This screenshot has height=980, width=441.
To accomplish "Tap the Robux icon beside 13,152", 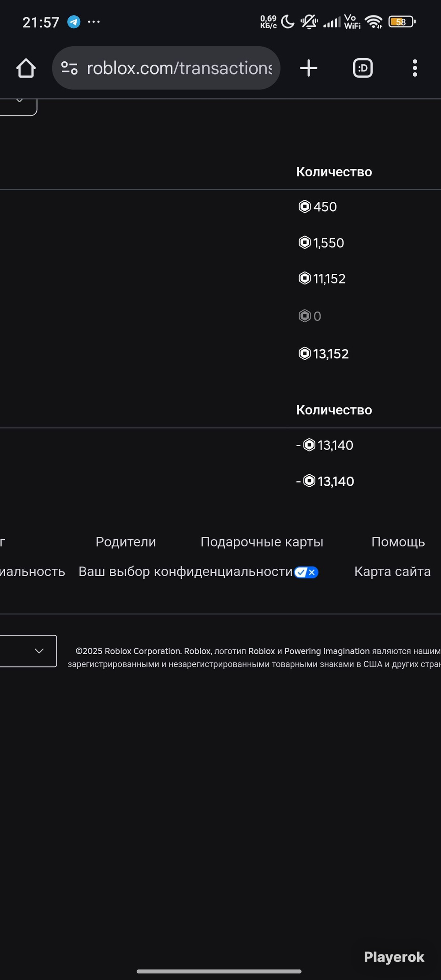I will [x=305, y=354].
